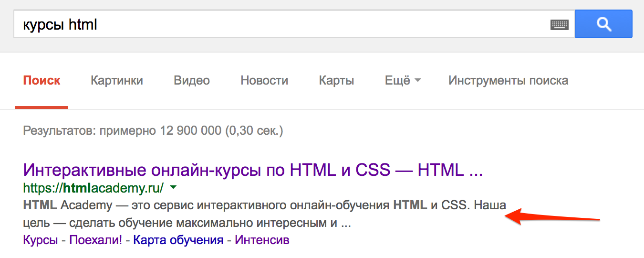Open the Новости tab
This screenshot has width=644, height=258.
264,80
